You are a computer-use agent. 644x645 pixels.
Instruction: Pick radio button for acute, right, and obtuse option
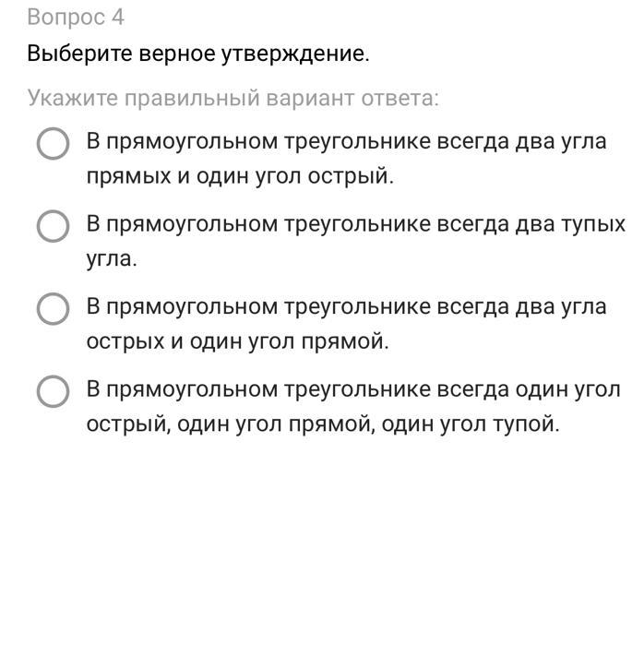click(x=53, y=391)
